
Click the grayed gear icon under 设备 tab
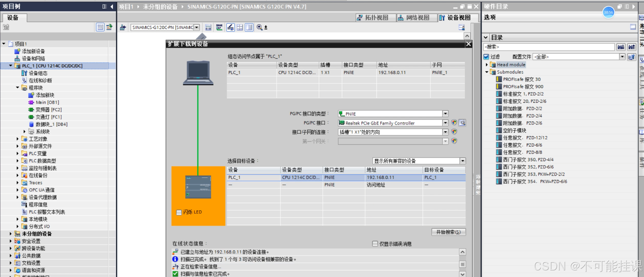6,27
